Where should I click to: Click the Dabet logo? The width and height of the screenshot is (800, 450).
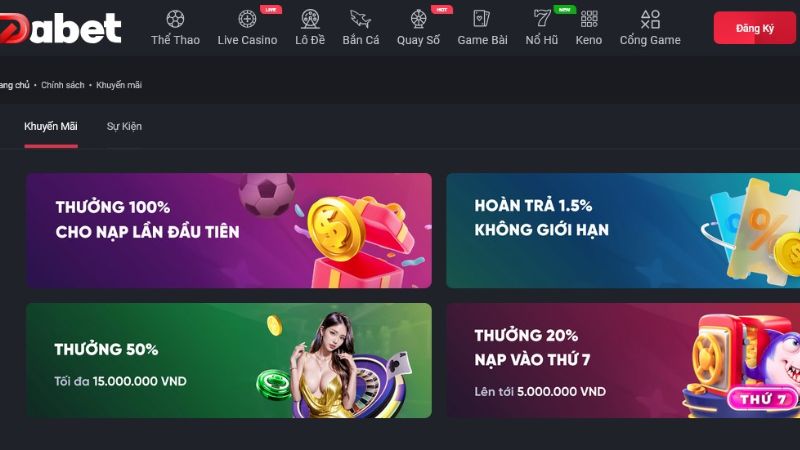pos(61,28)
